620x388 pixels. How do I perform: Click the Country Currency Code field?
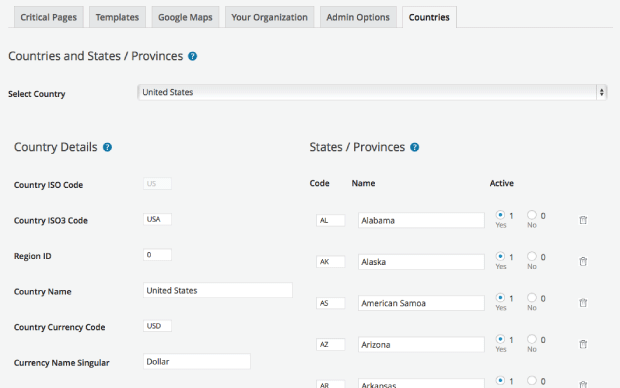(x=157, y=326)
